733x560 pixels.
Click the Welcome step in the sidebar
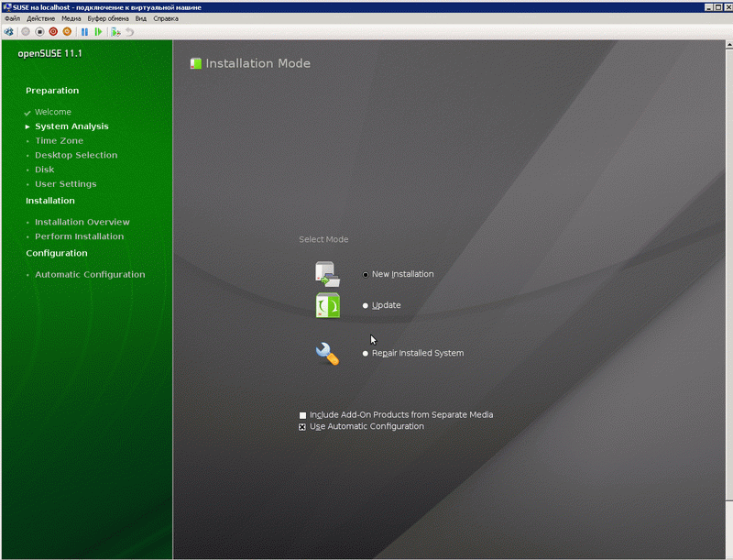tap(53, 112)
